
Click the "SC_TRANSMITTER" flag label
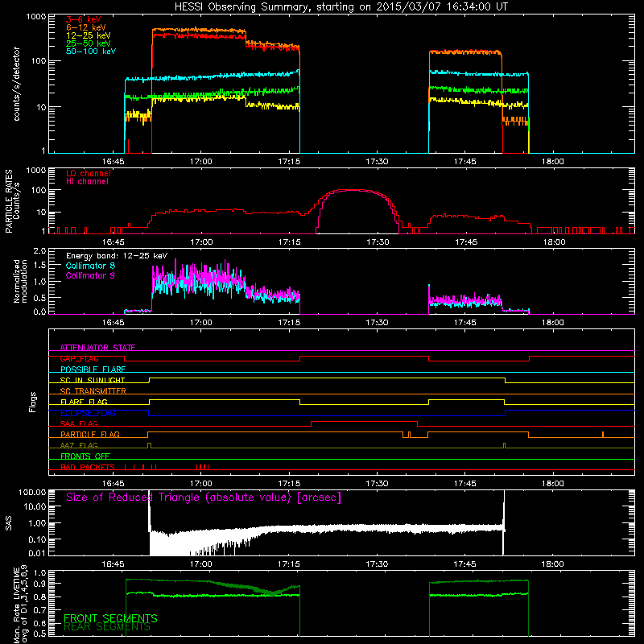click(x=93, y=391)
